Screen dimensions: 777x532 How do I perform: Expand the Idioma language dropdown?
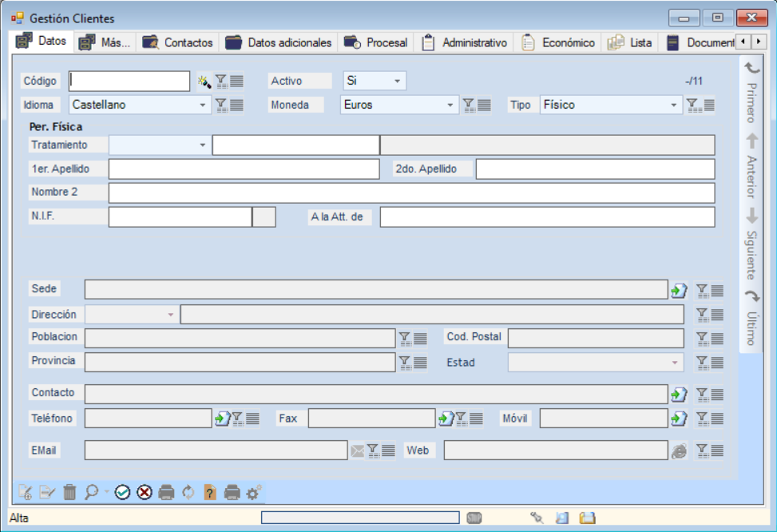click(x=203, y=105)
